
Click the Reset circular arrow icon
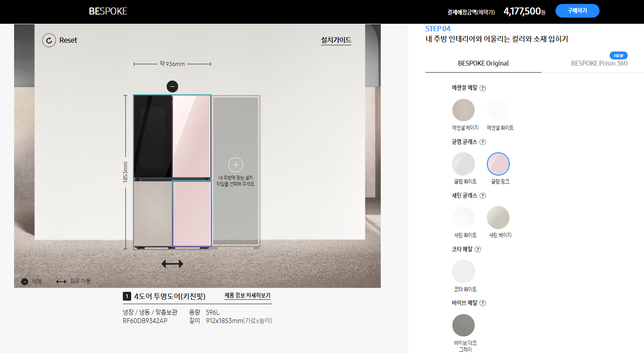pyautogui.click(x=49, y=40)
